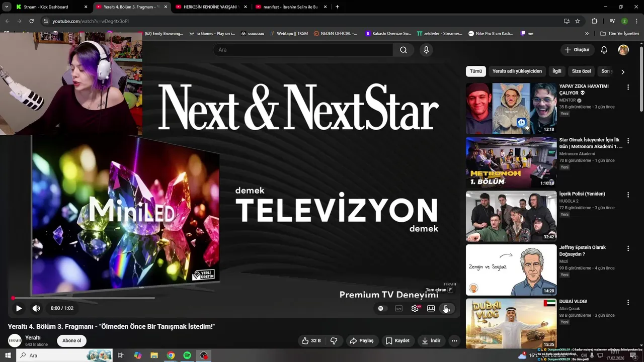Viewport: 644px width, 362px height.
Task: Open the Oluştur create menu
Action: click(577, 50)
